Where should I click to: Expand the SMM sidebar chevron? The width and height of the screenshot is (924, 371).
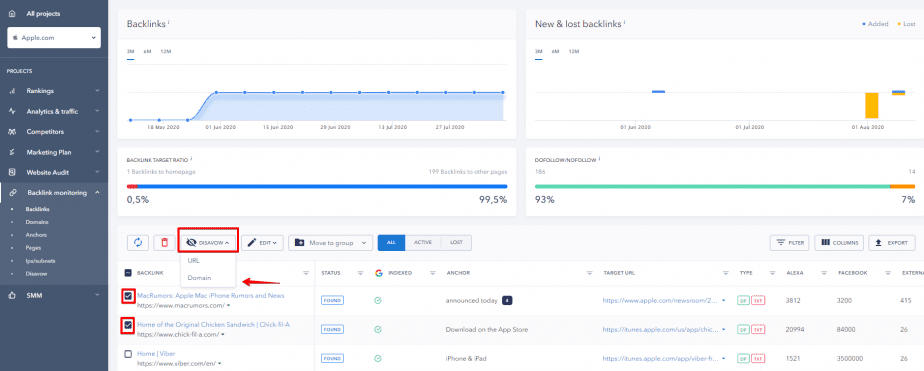click(x=97, y=295)
